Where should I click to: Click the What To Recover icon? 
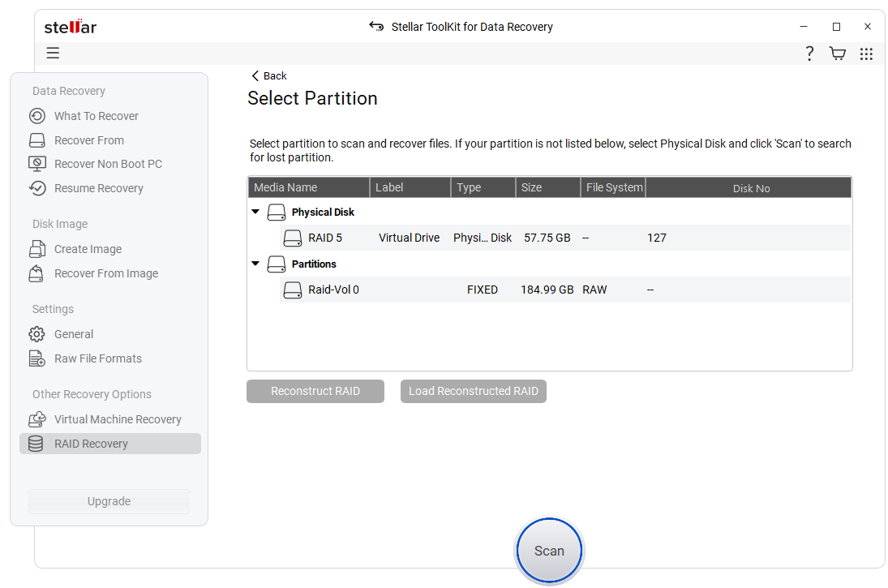(37, 116)
